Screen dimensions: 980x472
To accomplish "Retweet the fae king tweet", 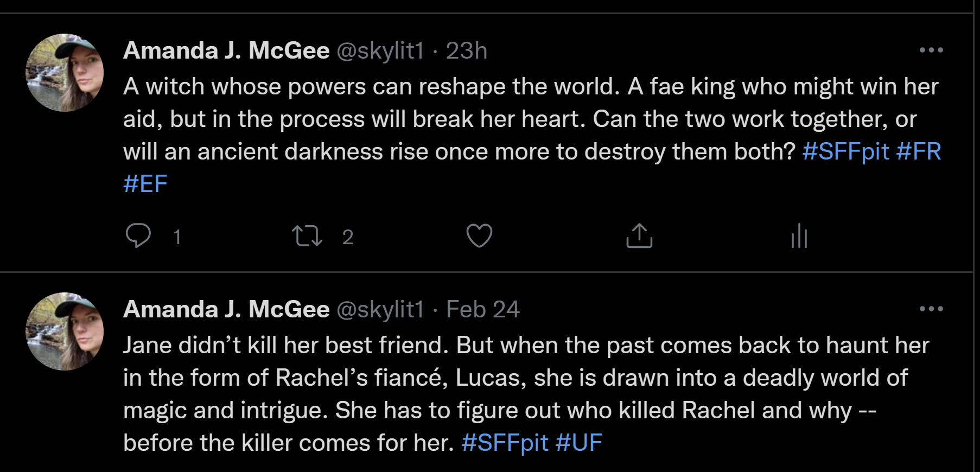I will pos(307,236).
